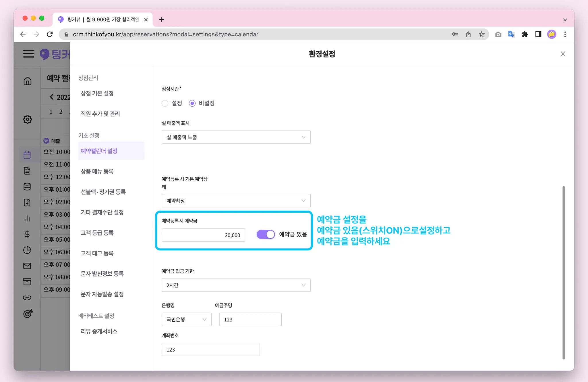The width and height of the screenshot is (588, 382).
Task: Click the hamburger menu icon
Action: point(29,53)
